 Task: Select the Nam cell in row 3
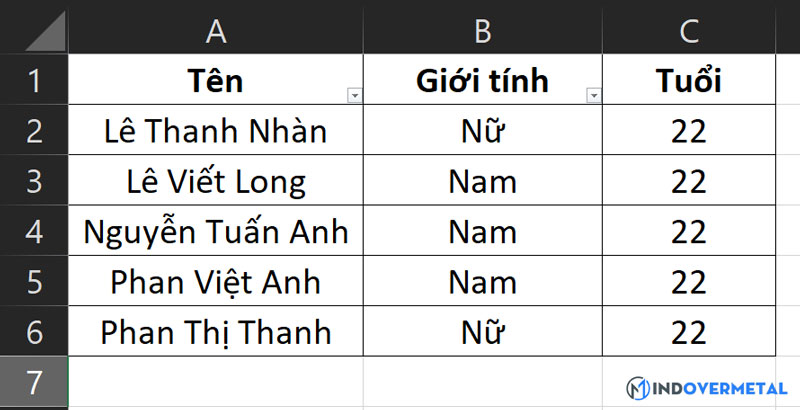(x=483, y=182)
